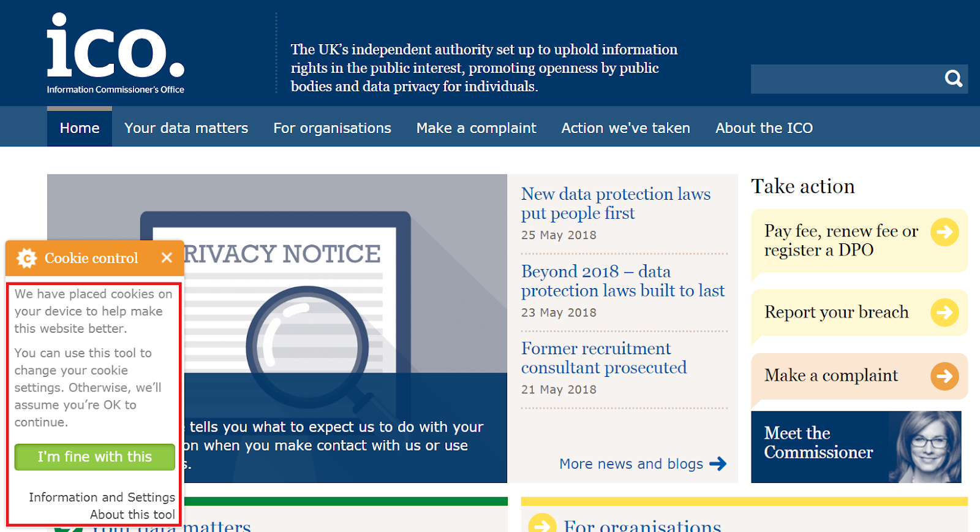Image resolution: width=980 pixels, height=532 pixels.
Task: Click arrow icon beside Pay fee option
Action: click(x=944, y=232)
